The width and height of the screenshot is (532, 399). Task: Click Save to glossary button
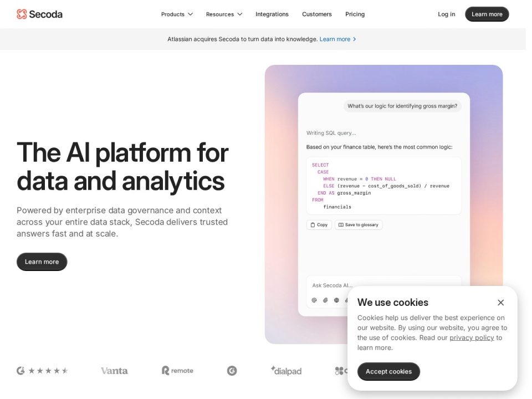point(359,224)
